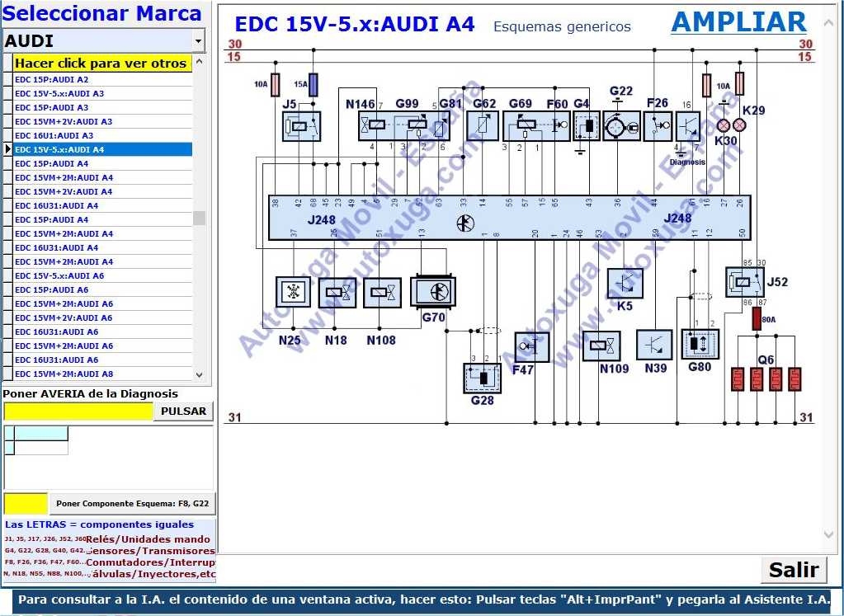
Task: Click the G22 speed sensor symbol
Action: click(621, 126)
